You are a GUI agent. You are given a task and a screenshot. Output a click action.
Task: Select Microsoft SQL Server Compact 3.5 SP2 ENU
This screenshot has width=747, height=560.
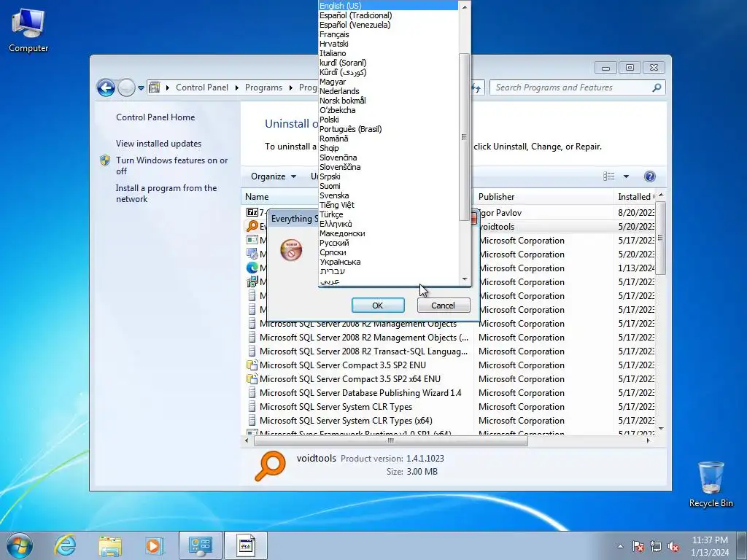tap(343, 365)
